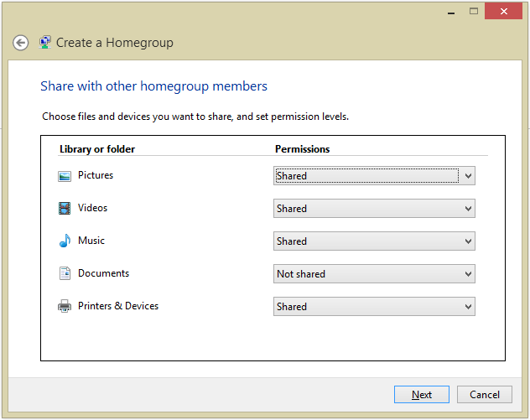Select the Pictures label
Screen dimensions: 530x420
96,176
